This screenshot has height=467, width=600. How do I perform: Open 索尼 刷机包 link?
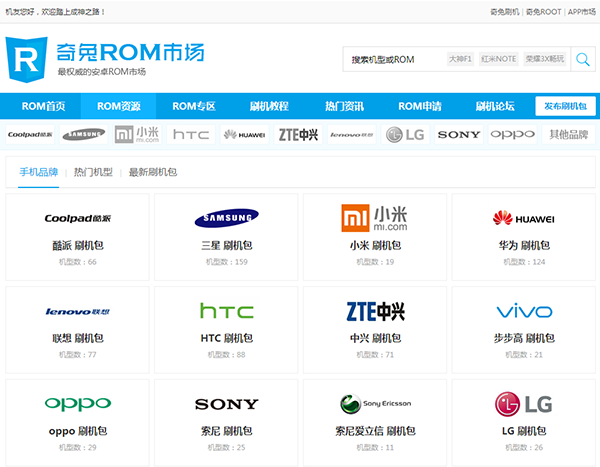[227, 431]
